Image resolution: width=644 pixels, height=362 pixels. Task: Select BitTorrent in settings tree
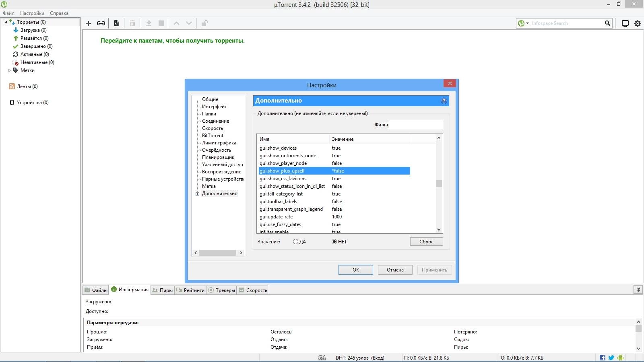pyautogui.click(x=213, y=136)
